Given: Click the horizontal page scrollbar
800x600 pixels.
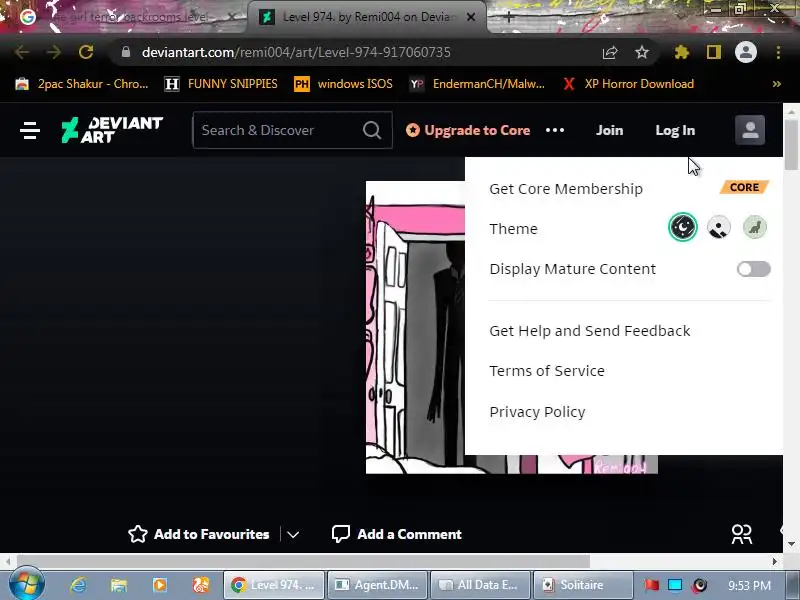Looking at the screenshot, I should coord(303,561).
